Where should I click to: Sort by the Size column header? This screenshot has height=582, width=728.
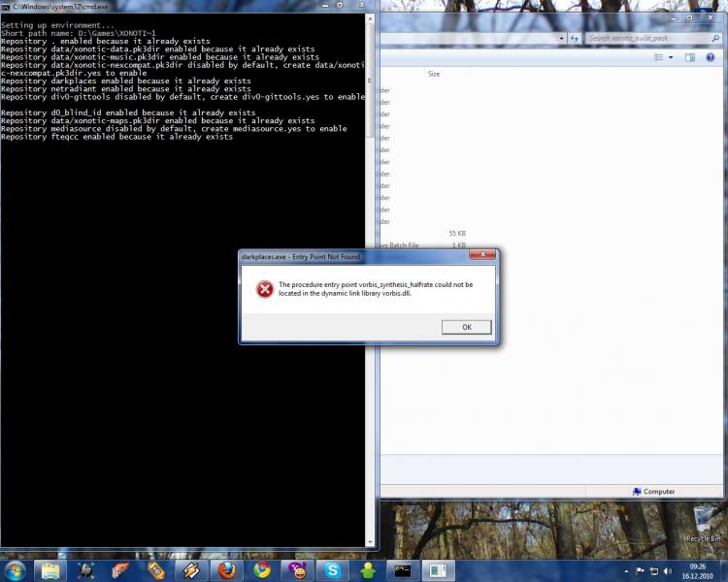click(x=434, y=74)
